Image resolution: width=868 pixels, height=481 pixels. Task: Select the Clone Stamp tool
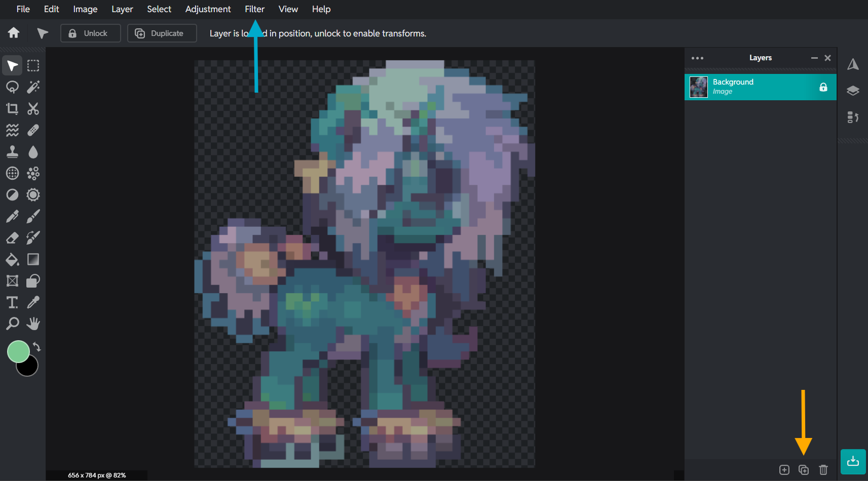(x=12, y=152)
